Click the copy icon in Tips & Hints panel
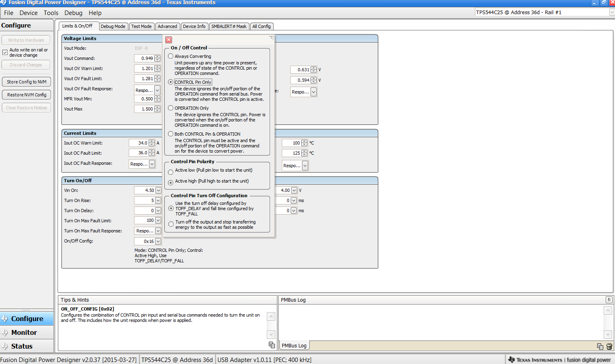Image resolution: width=615 pixels, height=364 pixels. point(272,345)
